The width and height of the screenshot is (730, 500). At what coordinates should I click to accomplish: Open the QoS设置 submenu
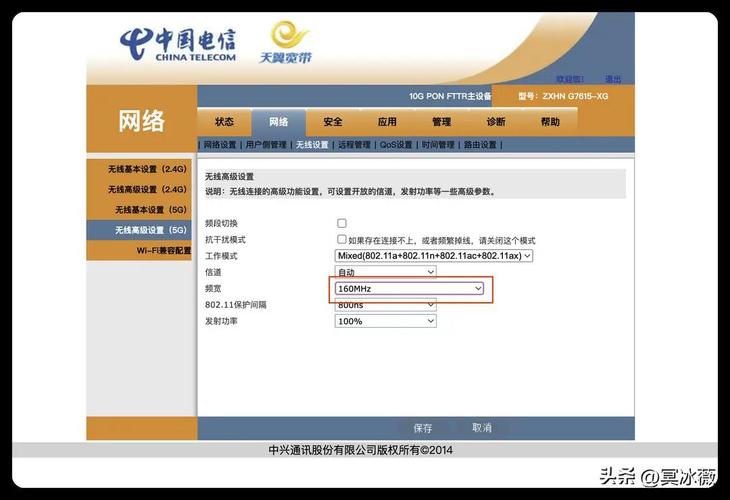click(x=396, y=145)
